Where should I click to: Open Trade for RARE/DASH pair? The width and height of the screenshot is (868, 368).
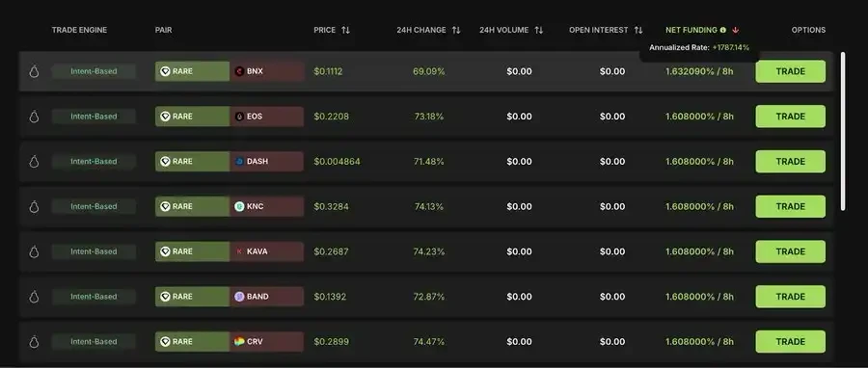pyautogui.click(x=790, y=161)
